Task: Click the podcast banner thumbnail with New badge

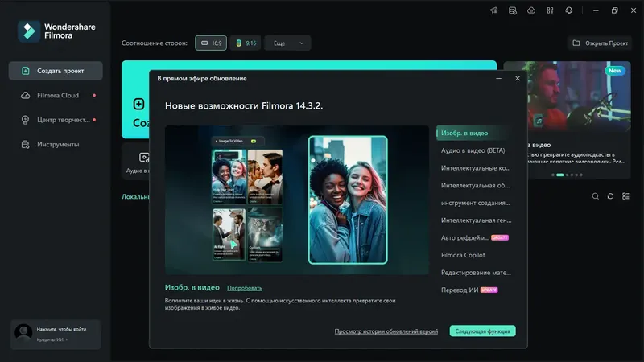Action: point(579,97)
